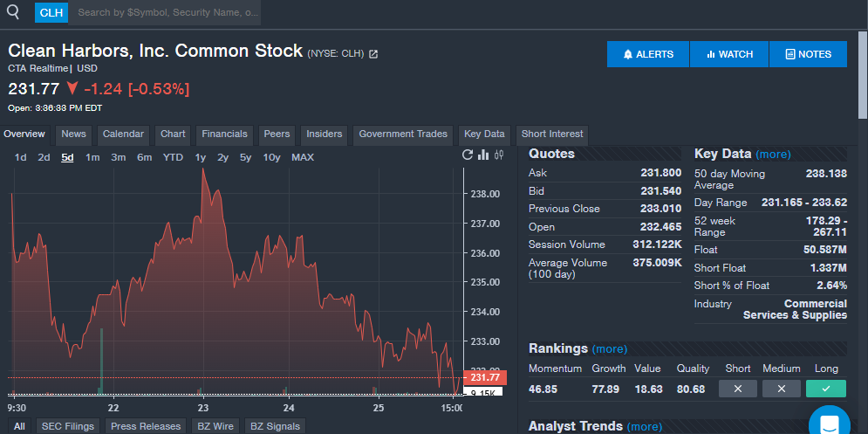The width and height of the screenshot is (868, 434).
Task: Toggle the volume bars chart icon
Action: pyautogui.click(x=483, y=155)
